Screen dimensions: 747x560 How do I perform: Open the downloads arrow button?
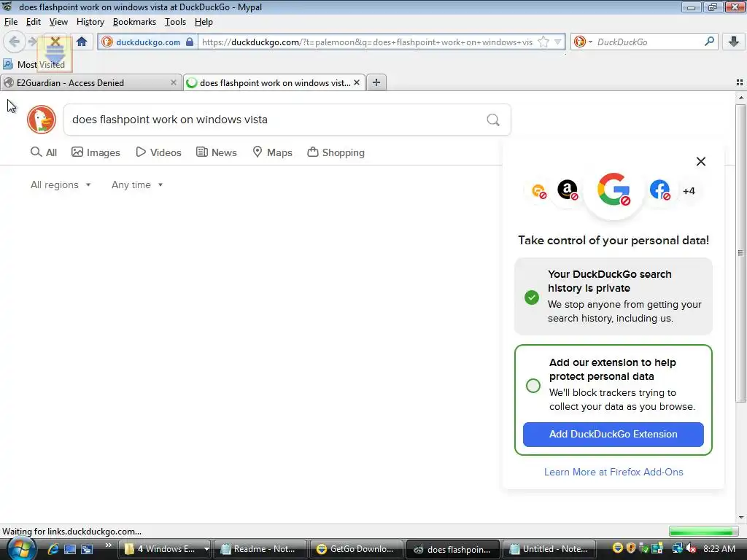coord(734,42)
